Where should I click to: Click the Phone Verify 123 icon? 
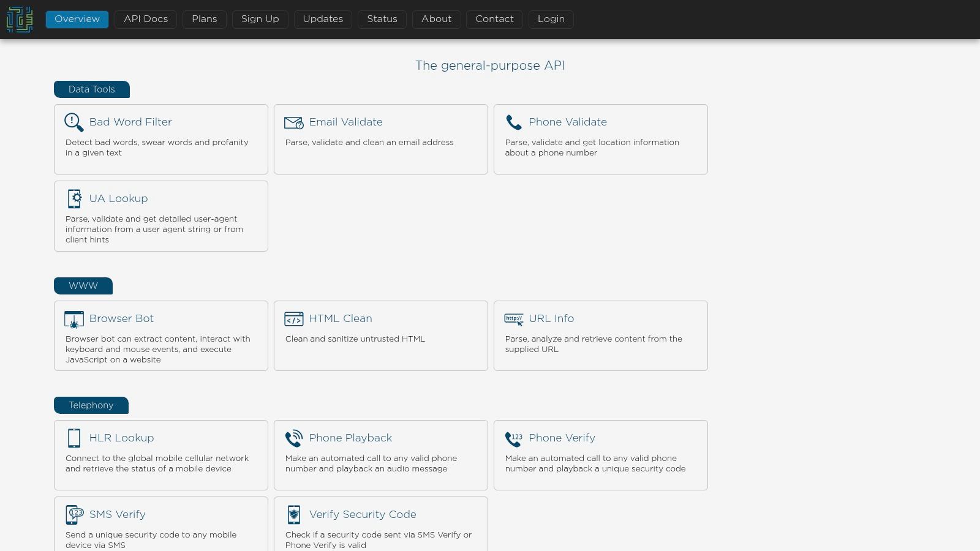513,438
